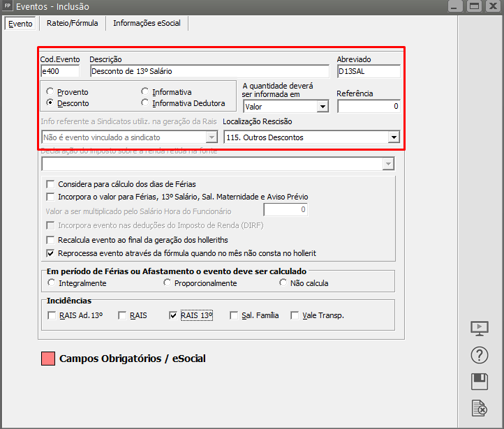The height and width of the screenshot is (429, 504).
Task: Uncheck the RAIS 13º checkbox
Action: click(174, 315)
